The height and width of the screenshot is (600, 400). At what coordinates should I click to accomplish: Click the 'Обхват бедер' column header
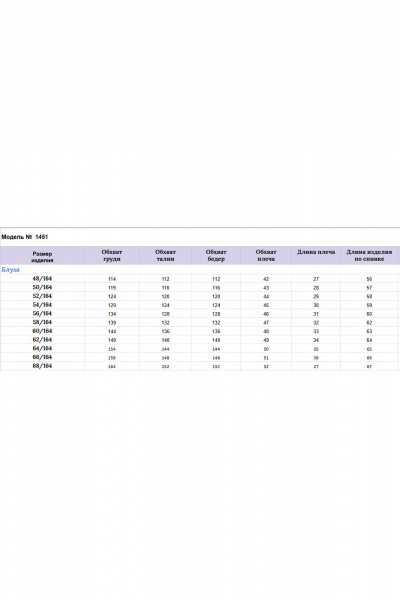[216, 255]
